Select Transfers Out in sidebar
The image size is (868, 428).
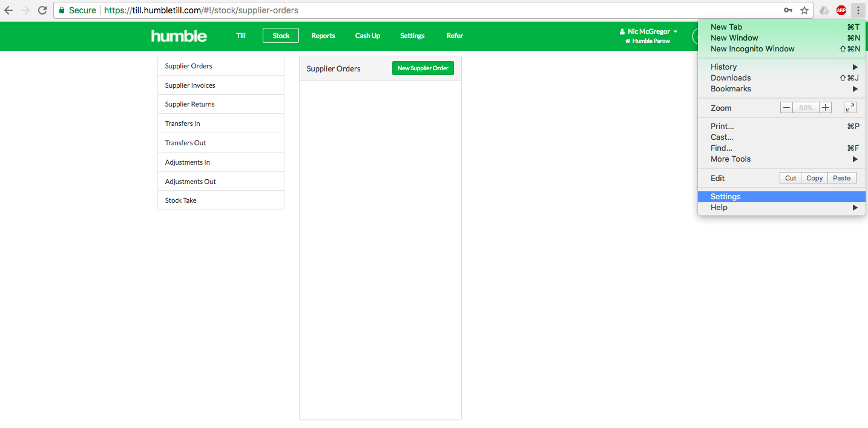coord(221,143)
